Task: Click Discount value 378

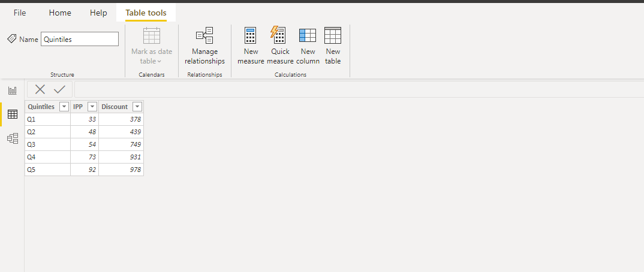Action: click(x=121, y=119)
